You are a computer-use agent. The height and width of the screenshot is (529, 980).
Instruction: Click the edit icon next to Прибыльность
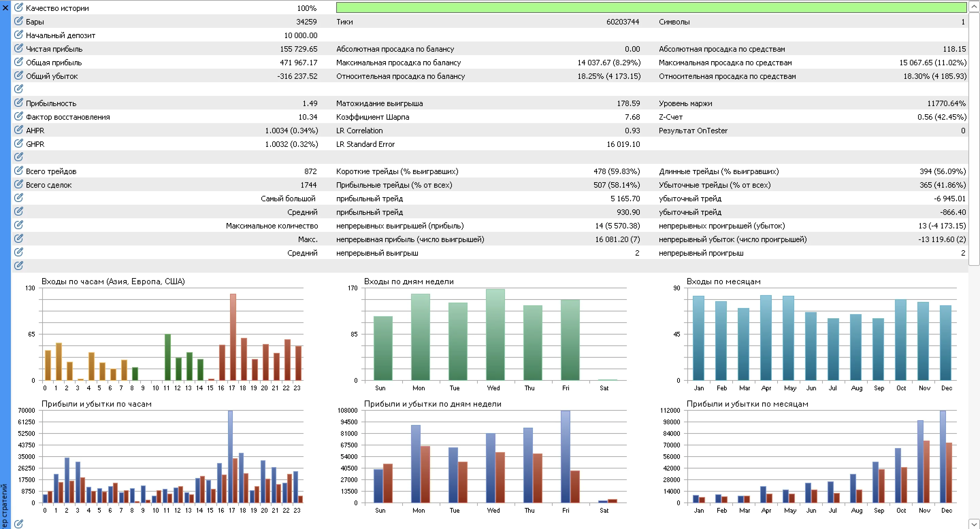click(x=19, y=103)
